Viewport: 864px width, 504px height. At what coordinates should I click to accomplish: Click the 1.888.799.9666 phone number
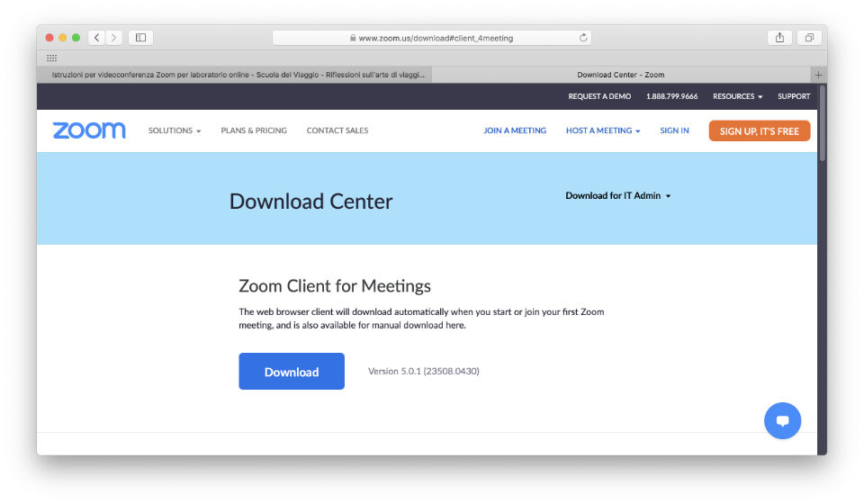pos(671,96)
